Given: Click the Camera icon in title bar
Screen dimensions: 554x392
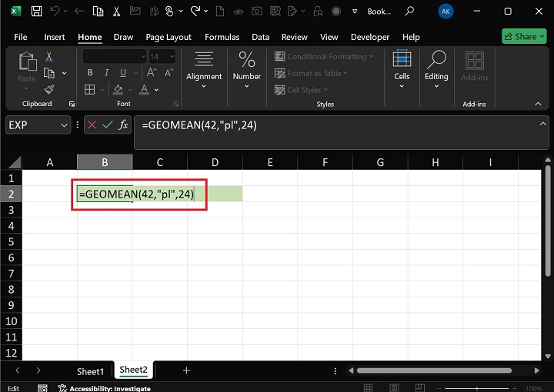Looking at the screenshot, I should (257, 12).
